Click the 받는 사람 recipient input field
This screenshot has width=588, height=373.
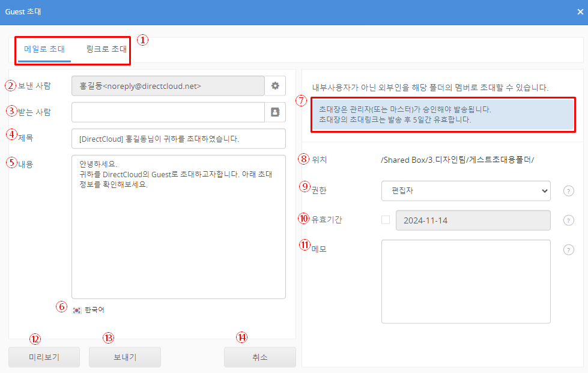click(x=168, y=112)
